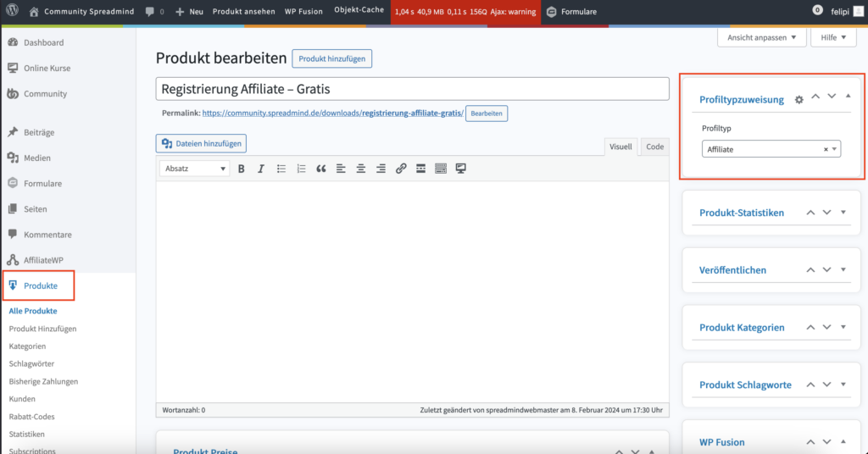Viewport: 868px width, 454px height.
Task: Apply italic formatting in the editor toolbar
Action: pyautogui.click(x=261, y=169)
